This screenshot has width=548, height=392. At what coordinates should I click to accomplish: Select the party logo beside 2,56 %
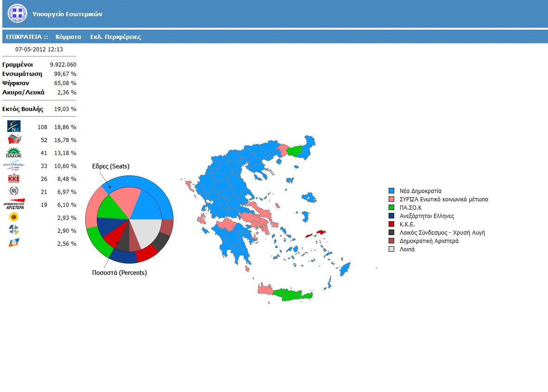(x=14, y=243)
